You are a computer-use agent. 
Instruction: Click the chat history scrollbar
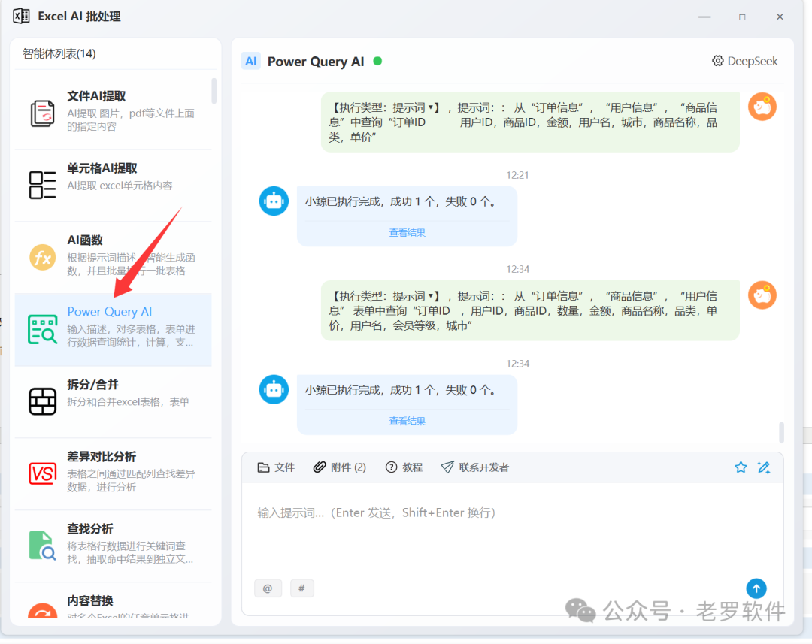click(x=781, y=433)
